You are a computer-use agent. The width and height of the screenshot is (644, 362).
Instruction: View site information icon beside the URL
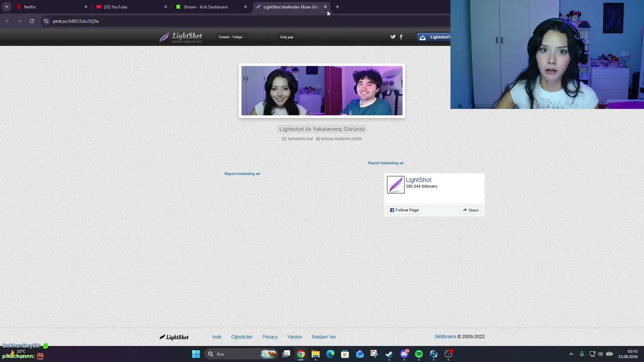46,21
